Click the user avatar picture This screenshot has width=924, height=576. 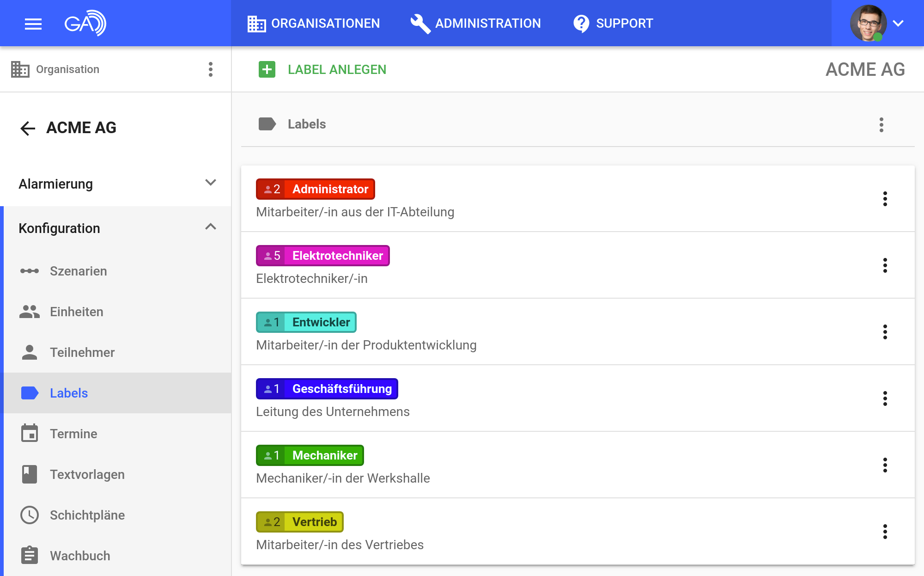[868, 23]
